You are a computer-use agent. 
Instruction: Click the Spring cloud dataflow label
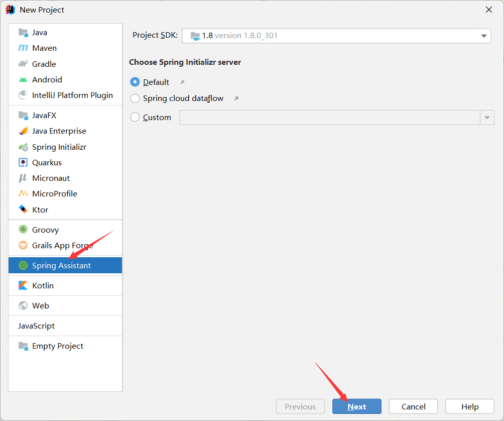pos(183,98)
